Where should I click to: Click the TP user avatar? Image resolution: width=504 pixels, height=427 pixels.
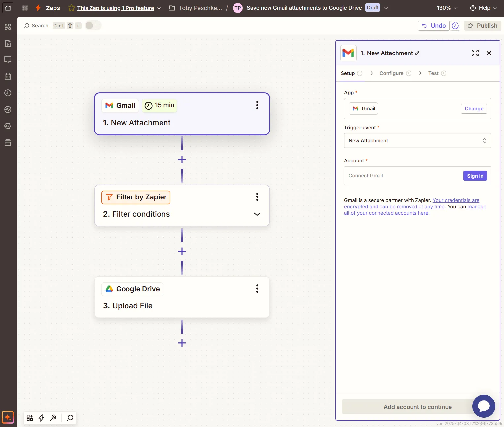pyautogui.click(x=238, y=8)
